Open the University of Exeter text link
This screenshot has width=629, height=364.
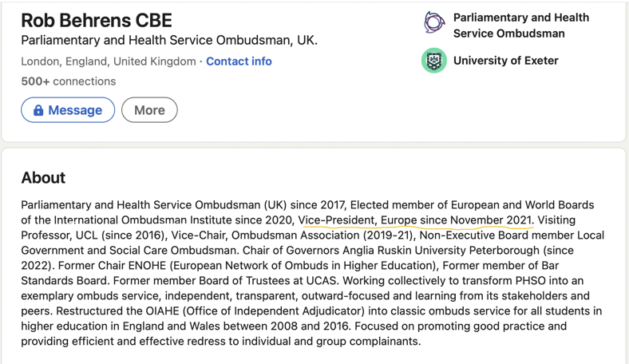505,61
